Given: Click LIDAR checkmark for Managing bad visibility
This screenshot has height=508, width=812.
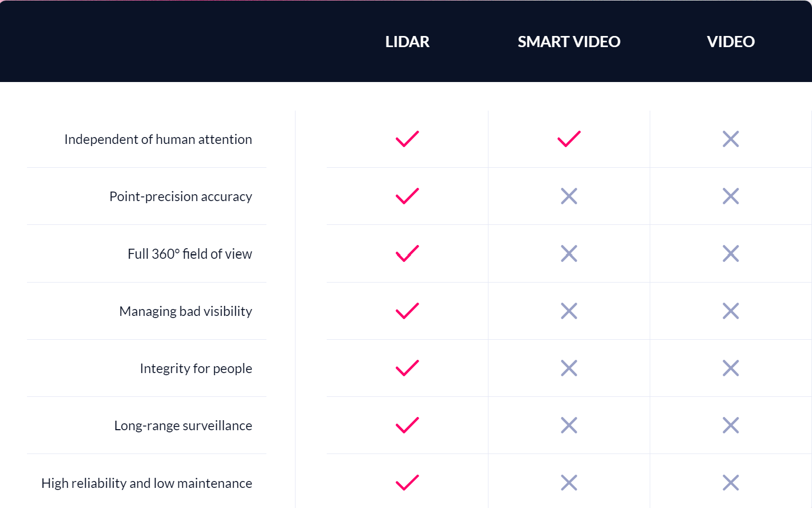Looking at the screenshot, I should 407,311.
